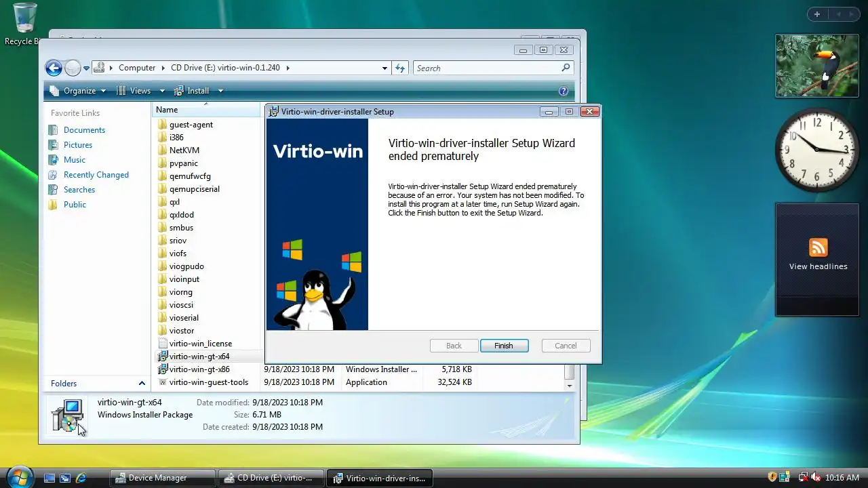Screen dimensions: 868x488
Task: Select the guest-agent folder icon
Action: pyautogui.click(x=162, y=125)
